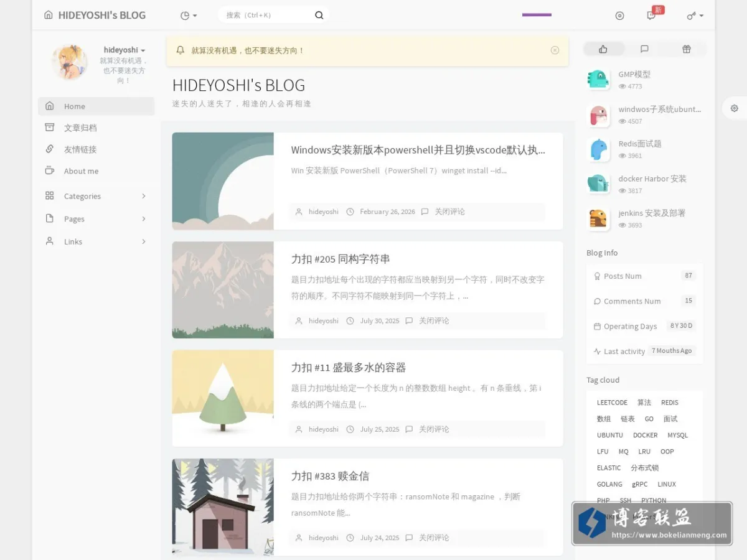This screenshot has width=747, height=560.
Task: Select the LEETCODE tag
Action: 612,403
